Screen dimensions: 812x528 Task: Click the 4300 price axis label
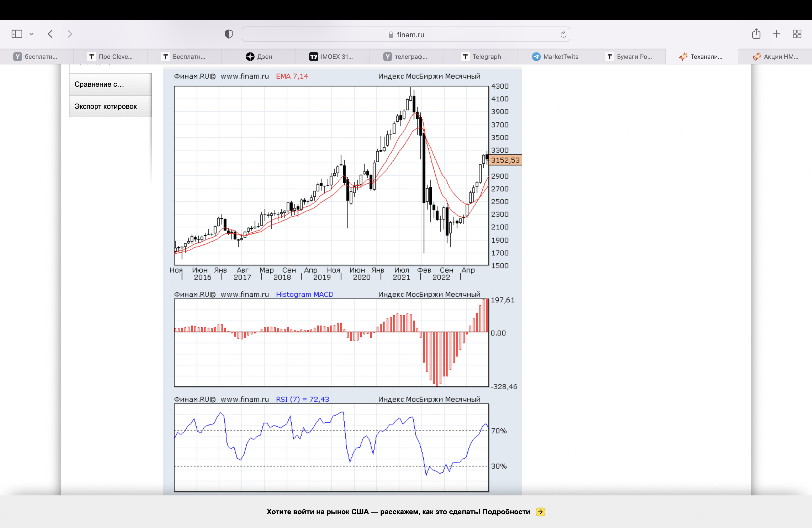[500, 86]
